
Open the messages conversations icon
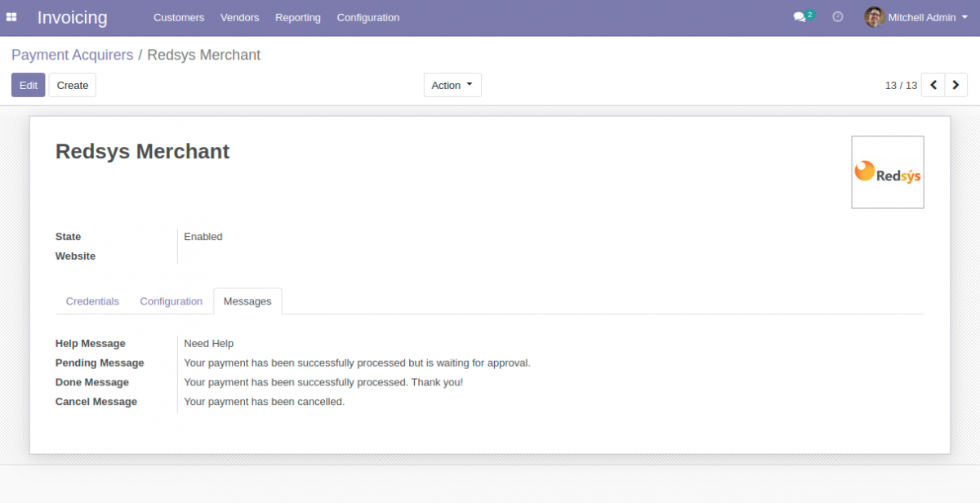(x=798, y=17)
